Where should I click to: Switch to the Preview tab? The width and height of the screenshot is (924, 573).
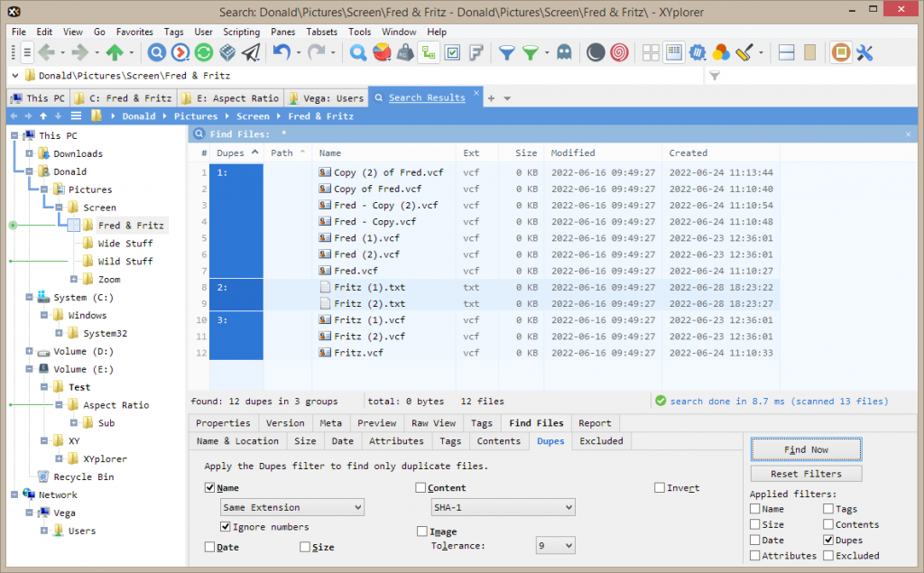376,422
